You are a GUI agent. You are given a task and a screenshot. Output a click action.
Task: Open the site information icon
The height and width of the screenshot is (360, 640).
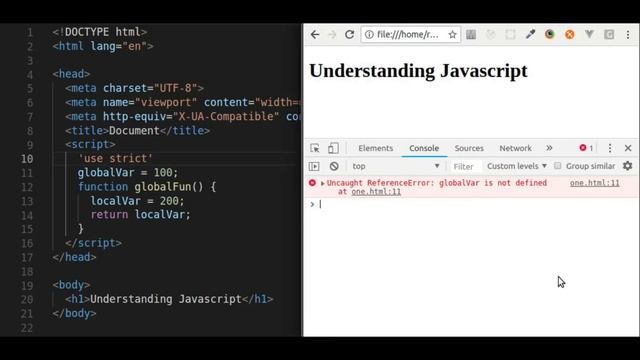369,35
